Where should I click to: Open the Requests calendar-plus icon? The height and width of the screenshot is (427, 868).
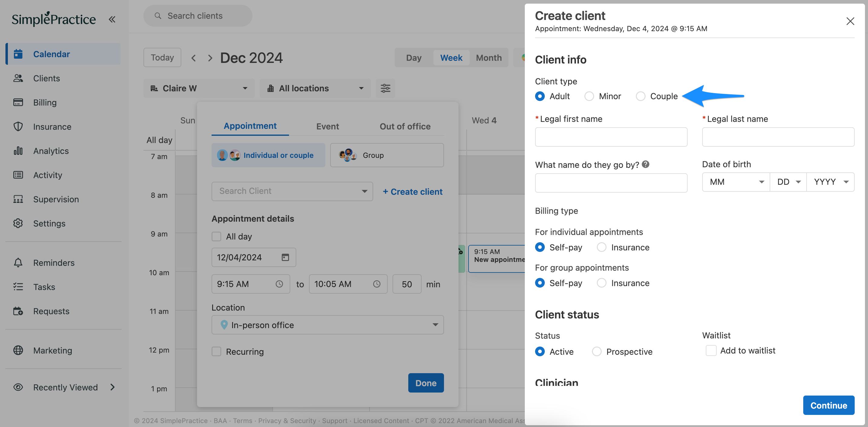click(x=18, y=311)
